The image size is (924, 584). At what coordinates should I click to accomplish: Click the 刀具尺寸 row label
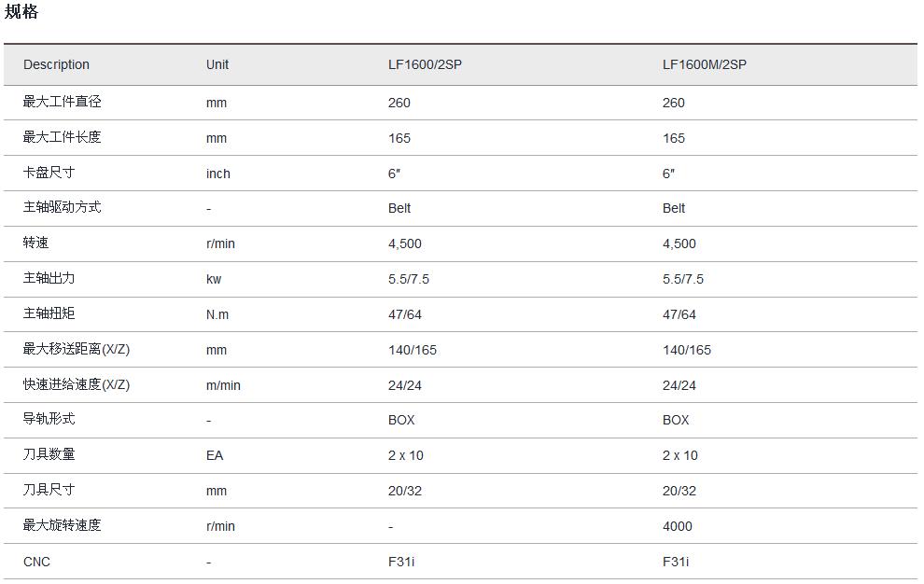pyautogui.click(x=49, y=490)
